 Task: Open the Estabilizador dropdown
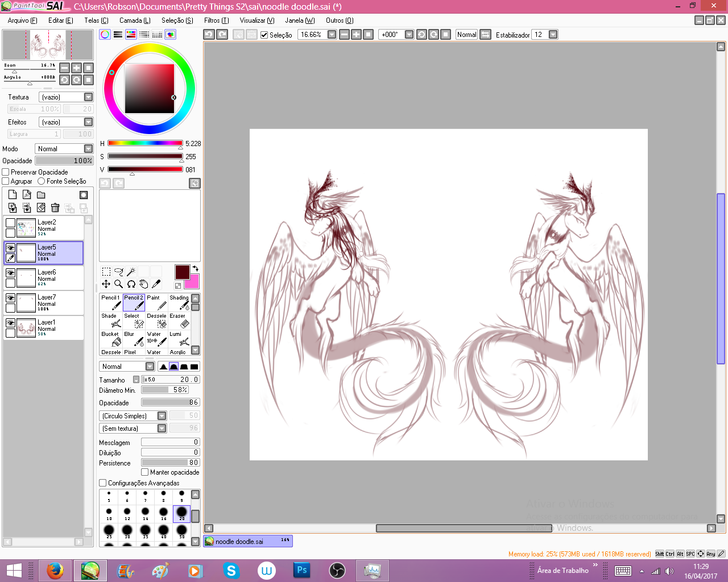[x=553, y=35]
